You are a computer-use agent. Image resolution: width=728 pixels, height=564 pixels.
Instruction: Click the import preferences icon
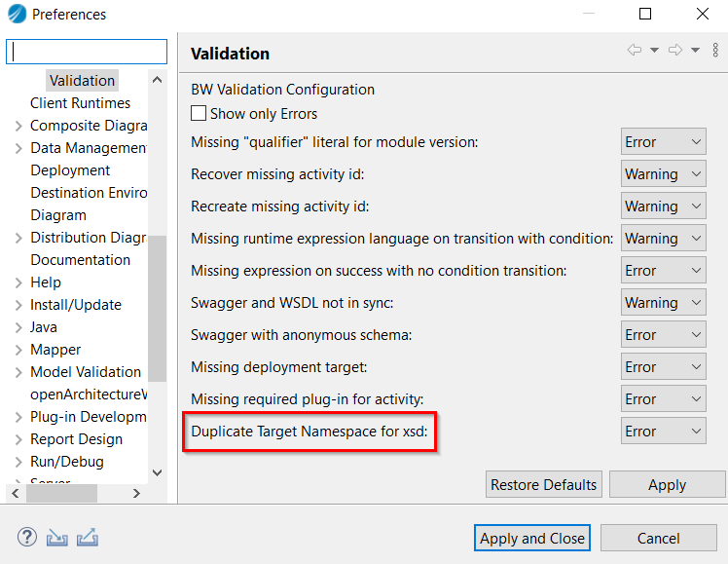[57, 538]
